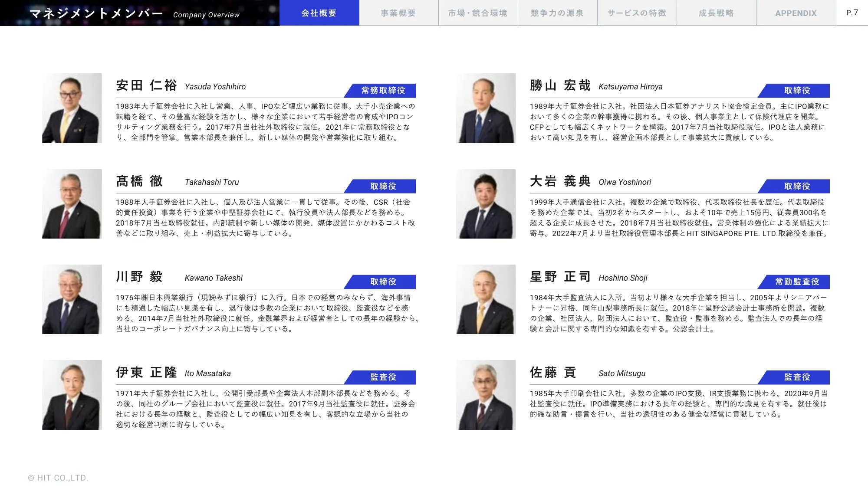Open the 成長戦略 tab
The width and height of the screenshot is (868, 488).
coord(716,13)
